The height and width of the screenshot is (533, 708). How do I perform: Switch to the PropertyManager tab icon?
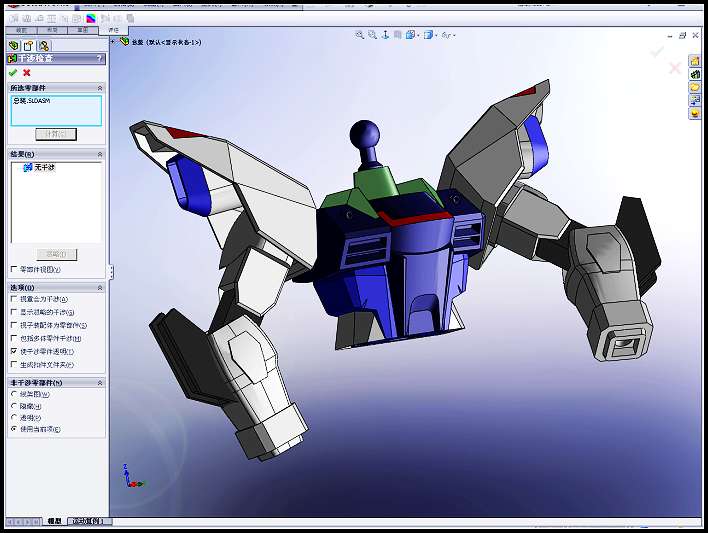[x=28, y=46]
